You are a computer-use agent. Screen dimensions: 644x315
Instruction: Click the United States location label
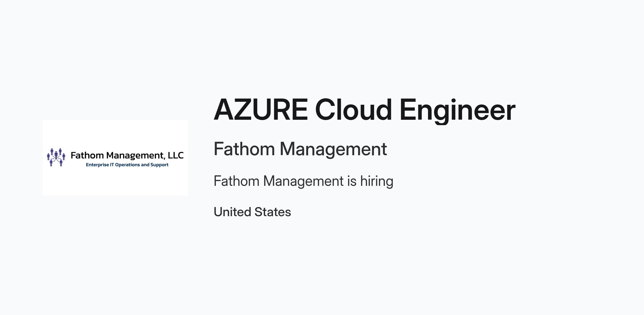tap(252, 212)
